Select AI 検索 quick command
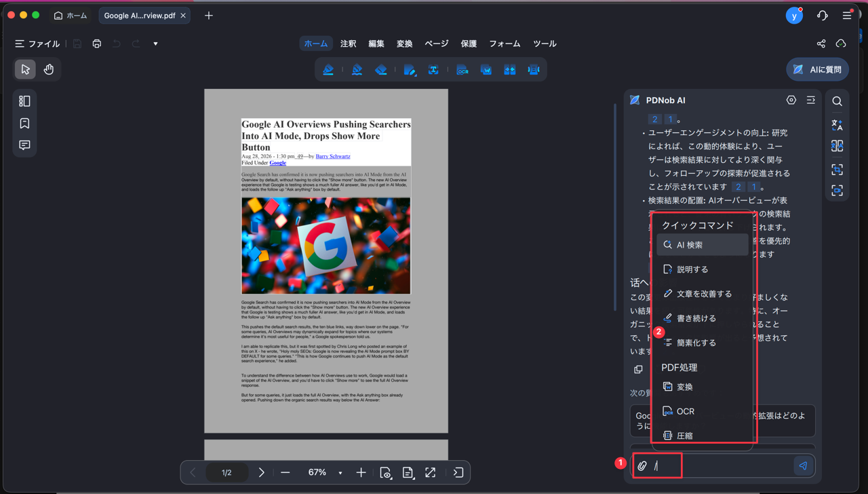Image resolution: width=868 pixels, height=494 pixels. click(x=703, y=245)
